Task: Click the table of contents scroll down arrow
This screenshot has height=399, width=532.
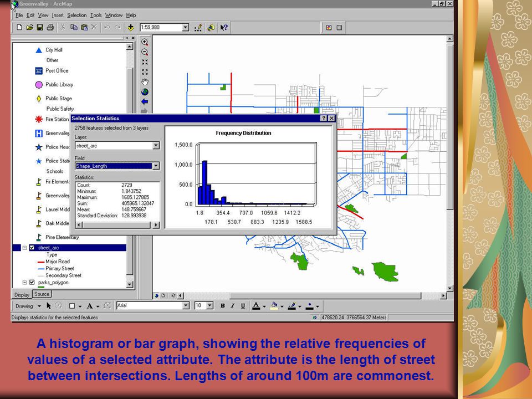Action: click(x=130, y=285)
